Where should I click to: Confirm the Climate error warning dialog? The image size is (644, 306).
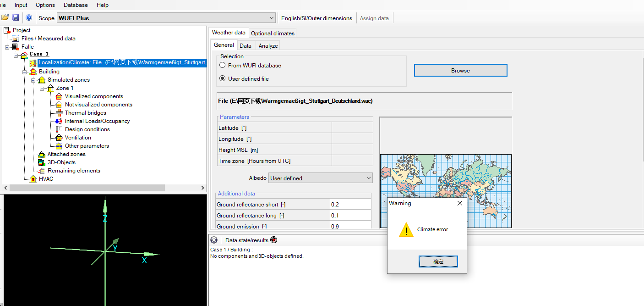coord(438,261)
